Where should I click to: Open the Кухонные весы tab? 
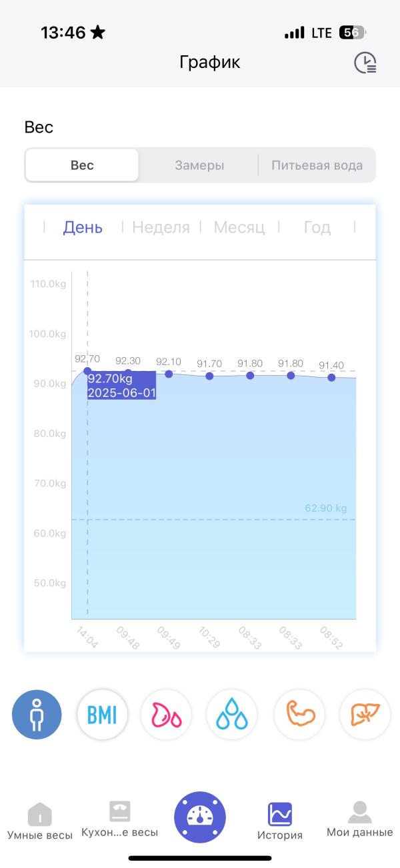pyautogui.click(x=120, y=820)
